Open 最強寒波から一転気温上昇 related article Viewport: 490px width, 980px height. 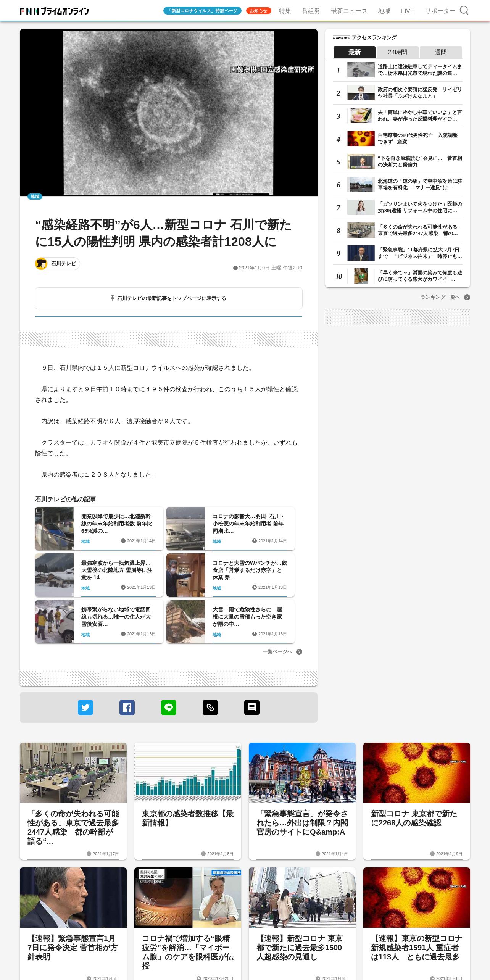99,575
